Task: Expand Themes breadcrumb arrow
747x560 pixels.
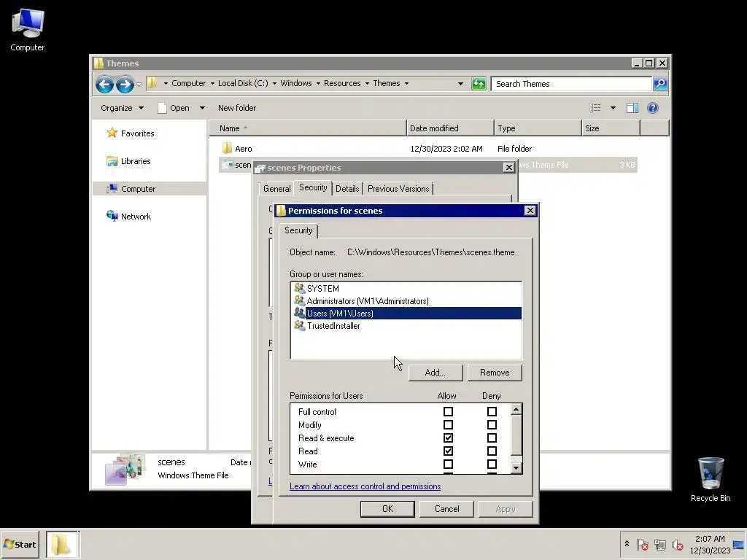Action: pyautogui.click(x=406, y=83)
